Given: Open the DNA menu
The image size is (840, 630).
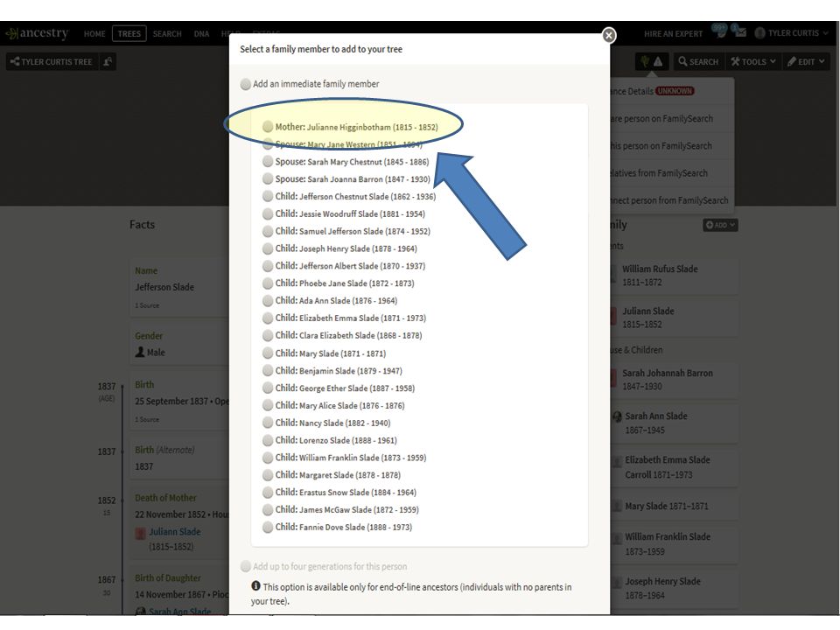Looking at the screenshot, I should (x=201, y=34).
